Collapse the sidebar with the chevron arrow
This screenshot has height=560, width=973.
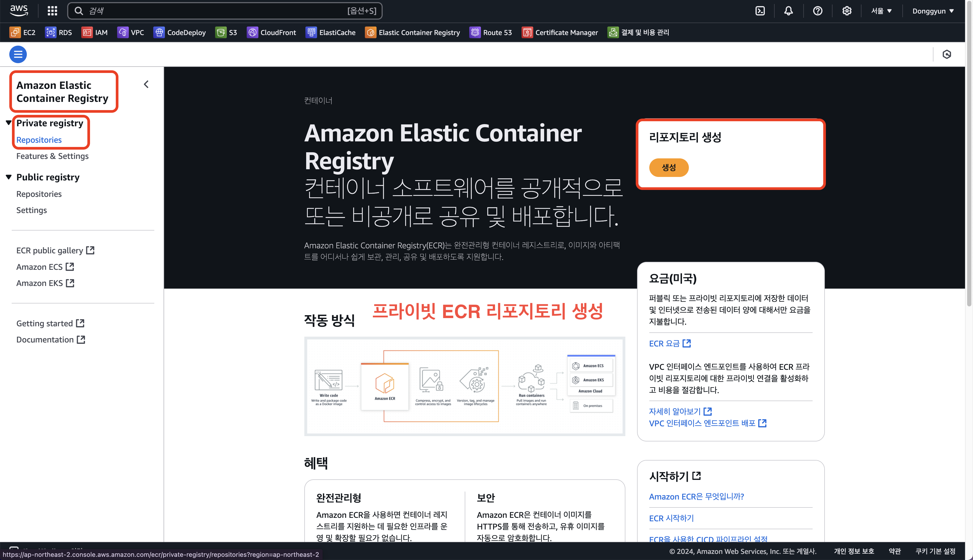coord(146,84)
